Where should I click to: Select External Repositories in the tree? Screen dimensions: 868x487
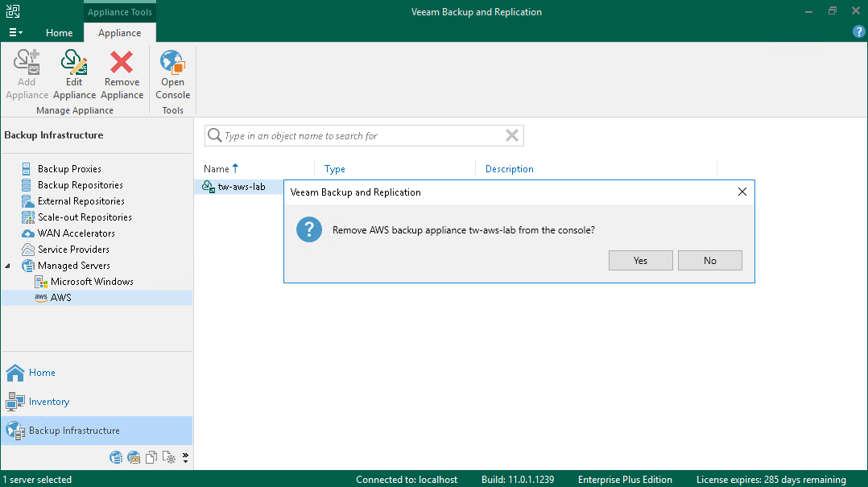pos(81,201)
